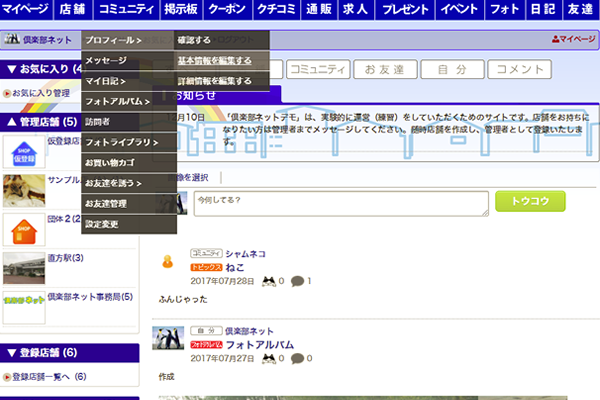The width and height of the screenshot is (600, 400).
Task: Click the orange user avatar icon
Action: (168, 262)
